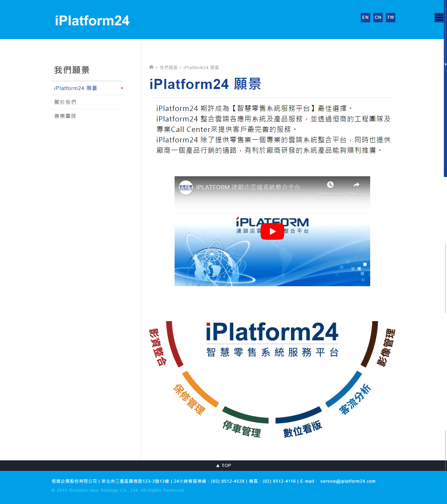
Task: Click the iPlatform24 header logo
Action: click(x=92, y=21)
